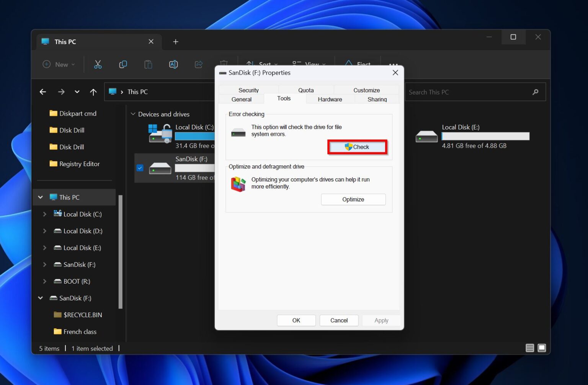Image resolution: width=588 pixels, height=385 pixels.
Task: Switch to details view in status bar
Action: coord(530,348)
